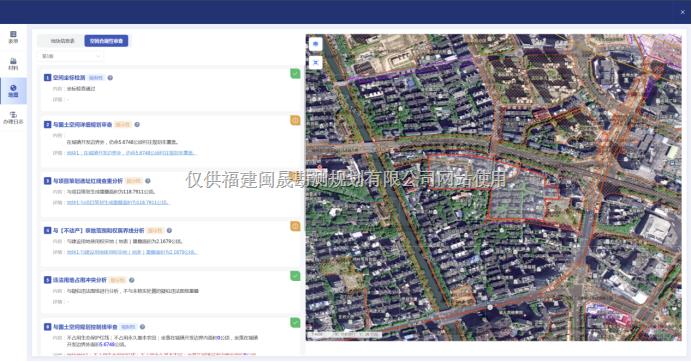This screenshot has width=691, height=362.
Task: Click help icon next to item 1 title
Action: coord(110,78)
